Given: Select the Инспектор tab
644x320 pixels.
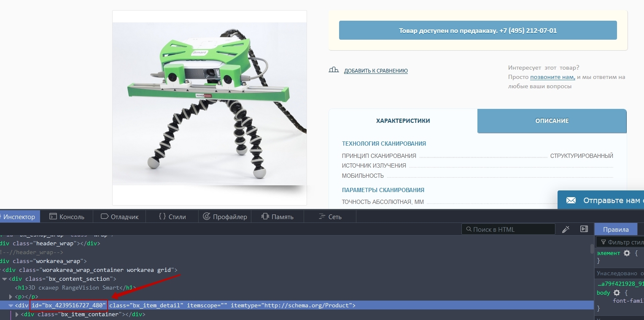Looking at the screenshot, I should point(19,217).
